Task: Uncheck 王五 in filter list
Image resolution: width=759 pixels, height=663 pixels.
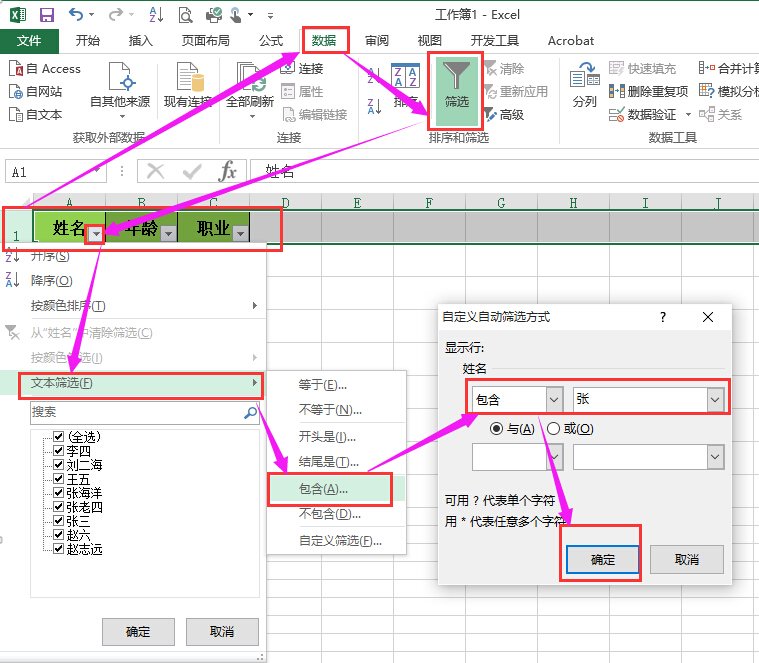Action: coord(59,479)
